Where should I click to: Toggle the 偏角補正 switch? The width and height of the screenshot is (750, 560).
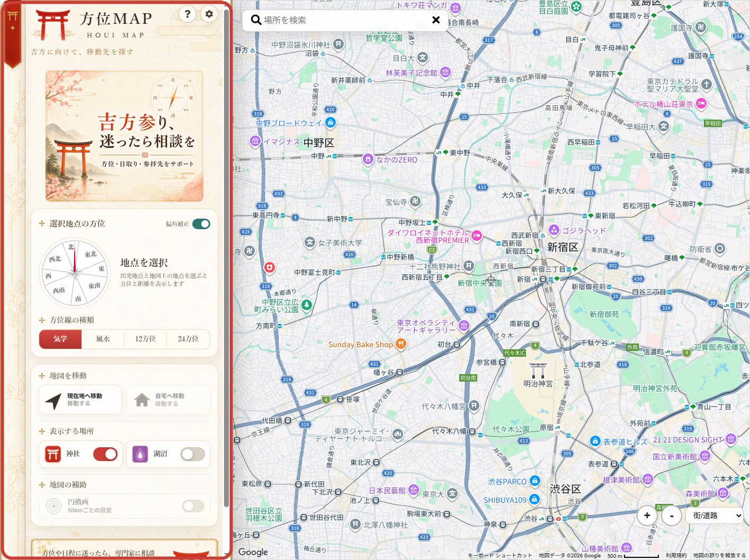201,224
